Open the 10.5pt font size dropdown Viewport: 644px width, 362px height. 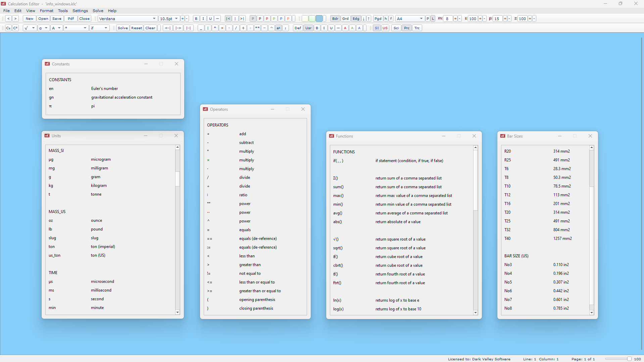click(x=169, y=19)
